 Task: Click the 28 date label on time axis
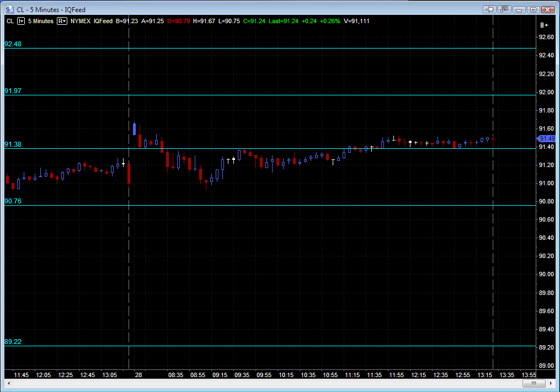[138, 375]
